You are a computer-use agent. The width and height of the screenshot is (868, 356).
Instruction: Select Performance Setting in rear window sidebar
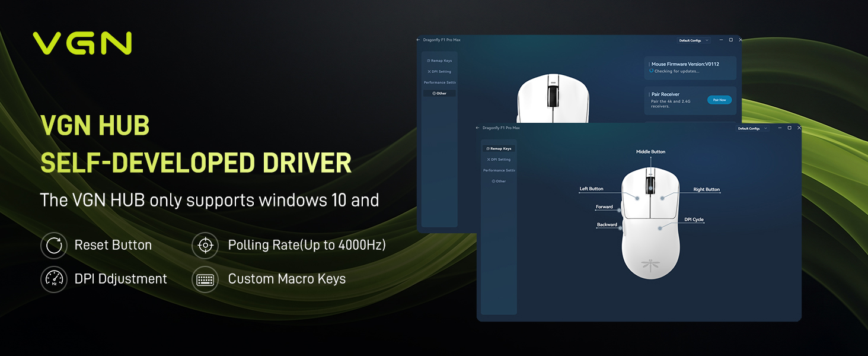[x=439, y=82]
